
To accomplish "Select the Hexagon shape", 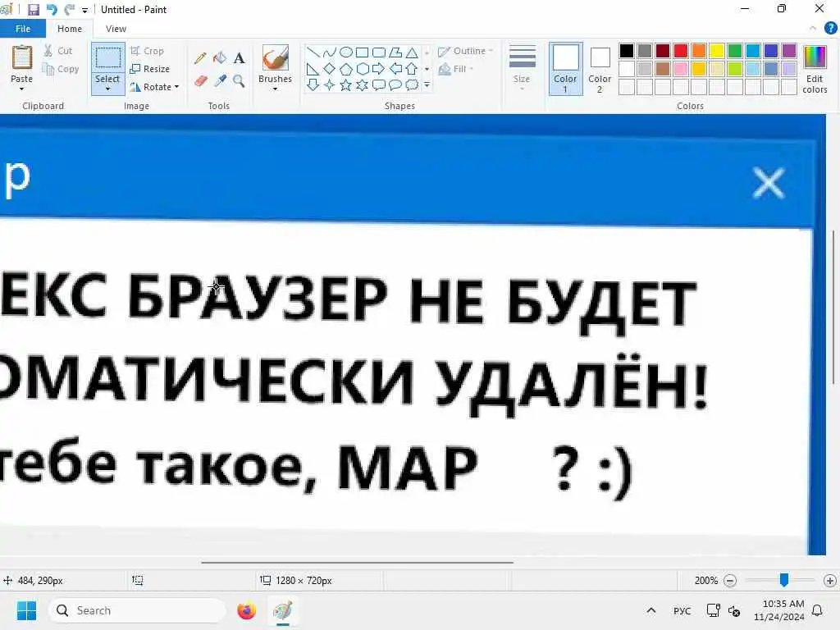I will pyautogui.click(x=362, y=69).
